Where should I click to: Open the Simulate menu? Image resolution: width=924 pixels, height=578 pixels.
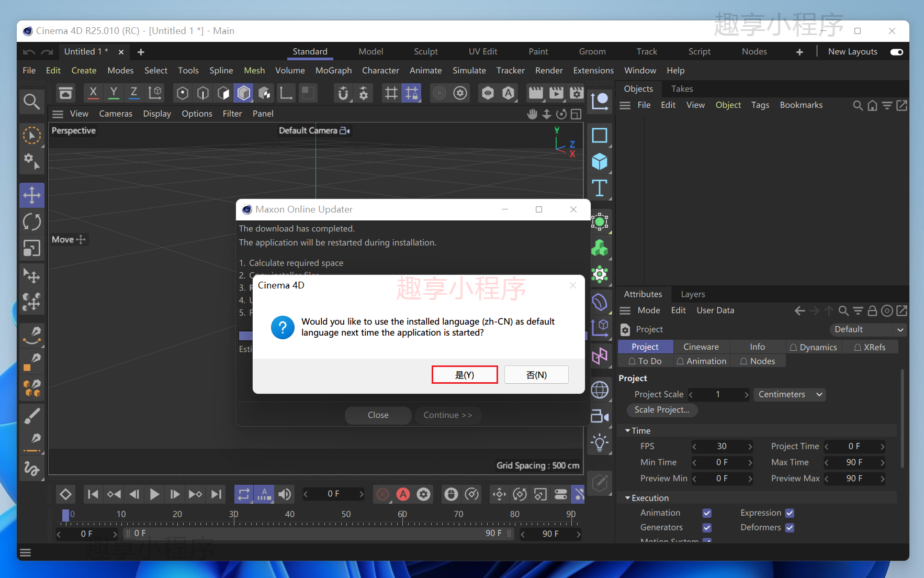[469, 71]
